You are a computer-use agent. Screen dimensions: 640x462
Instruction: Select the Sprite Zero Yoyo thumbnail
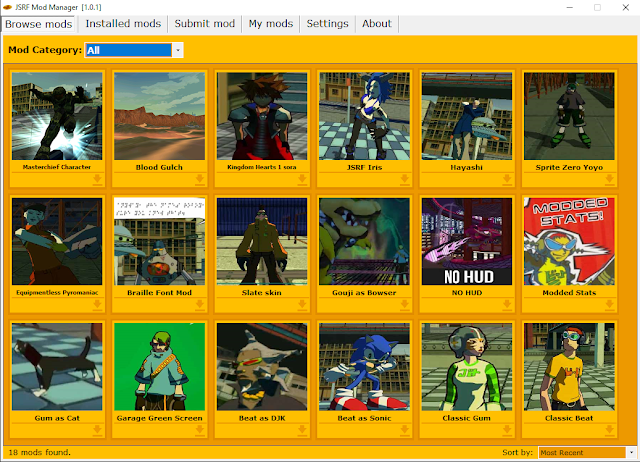(x=569, y=116)
